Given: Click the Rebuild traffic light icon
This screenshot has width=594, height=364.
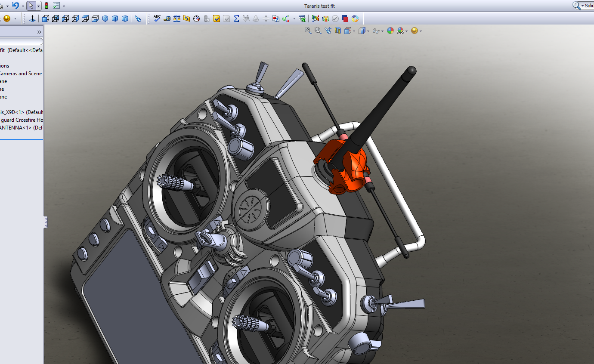Looking at the screenshot, I should [46, 6].
